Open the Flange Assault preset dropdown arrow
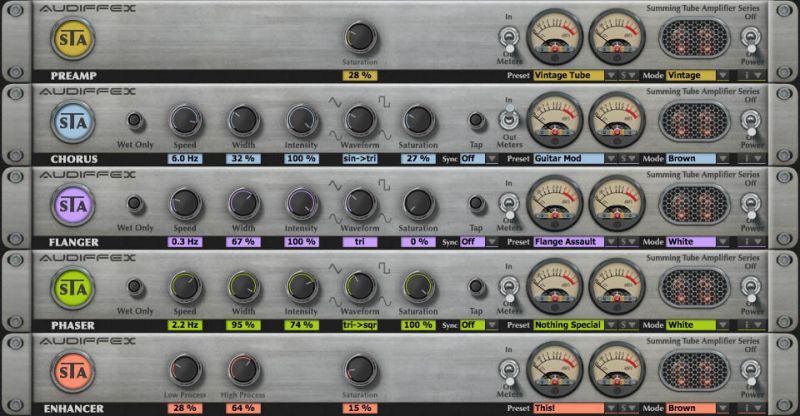 pos(611,242)
